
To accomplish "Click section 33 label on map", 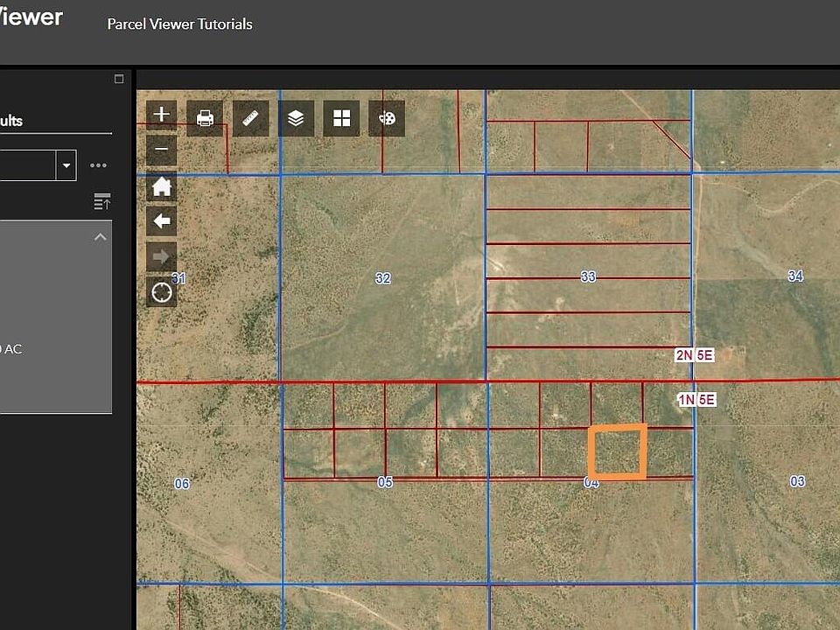I will point(588,276).
